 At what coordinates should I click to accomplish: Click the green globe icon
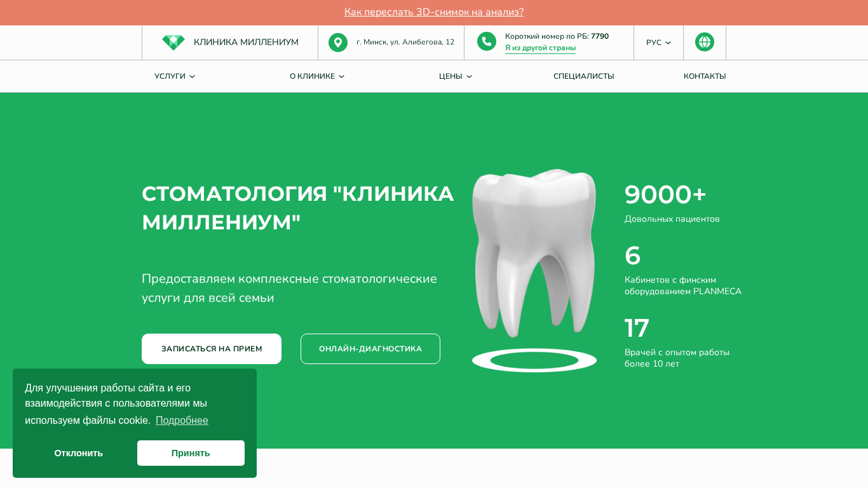tap(705, 42)
